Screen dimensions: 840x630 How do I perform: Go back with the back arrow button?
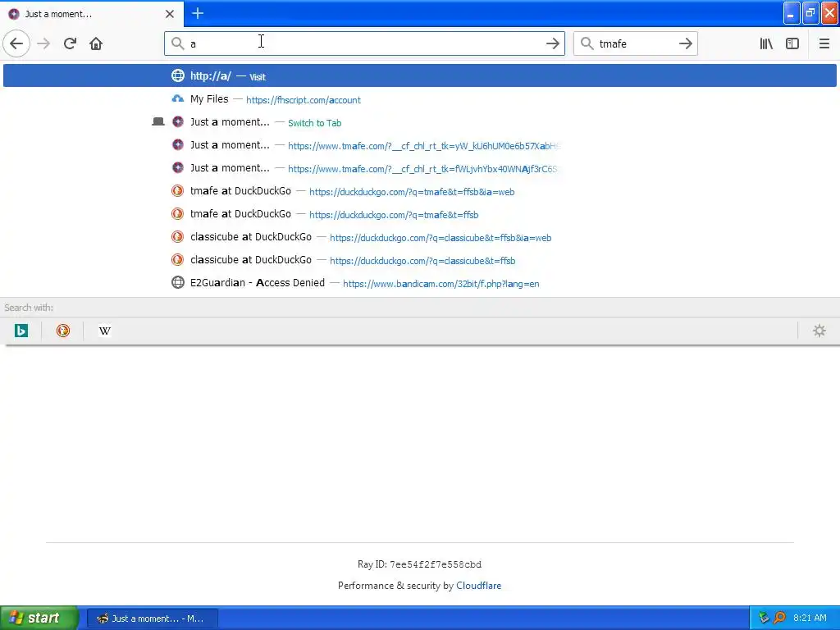point(16,43)
